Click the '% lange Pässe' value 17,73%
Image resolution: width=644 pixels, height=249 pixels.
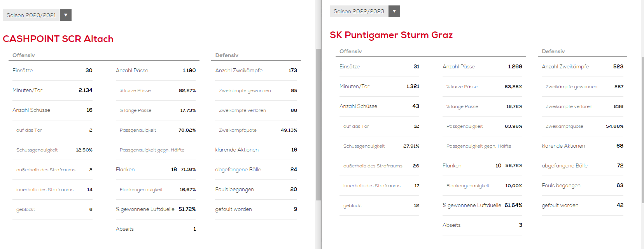188,110
